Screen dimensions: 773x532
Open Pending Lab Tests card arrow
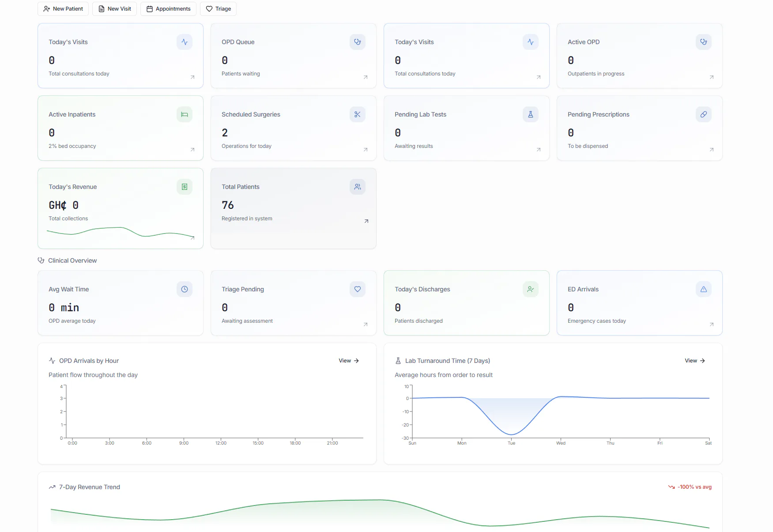click(x=539, y=150)
